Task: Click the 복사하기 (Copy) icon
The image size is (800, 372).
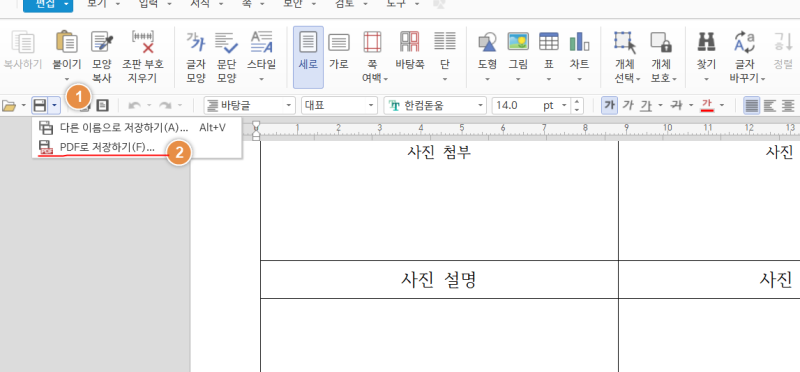Action: tap(22, 42)
